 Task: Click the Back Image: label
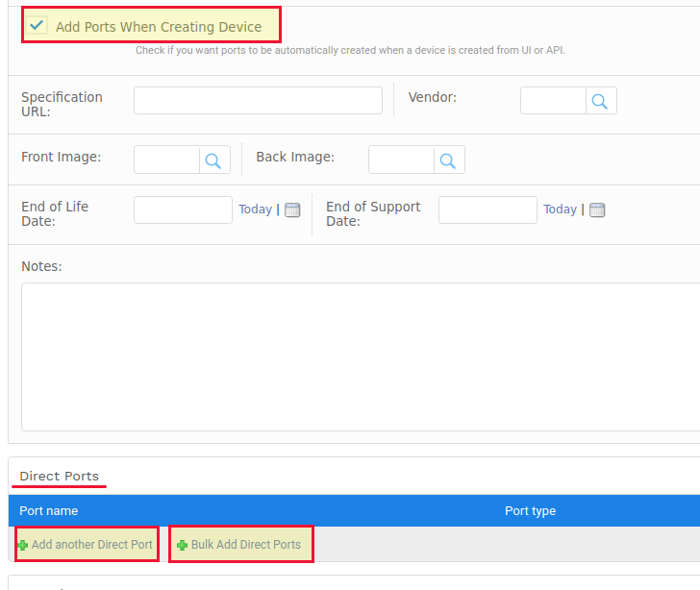(x=295, y=157)
